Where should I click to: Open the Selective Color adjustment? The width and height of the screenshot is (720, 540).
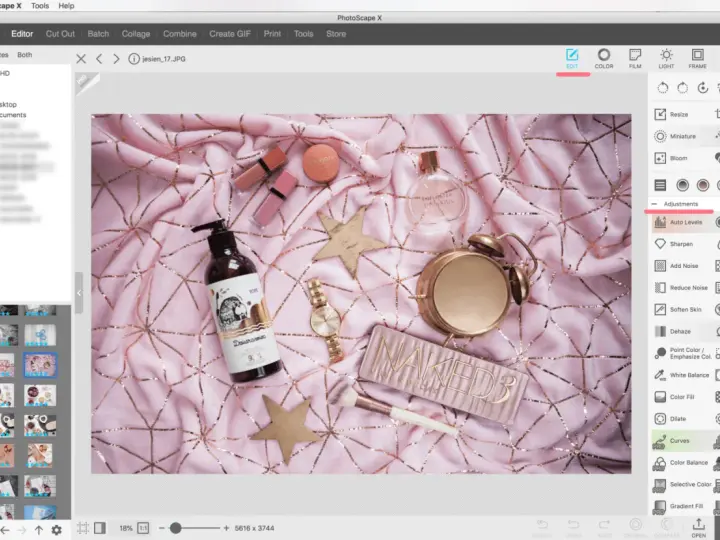[682, 484]
